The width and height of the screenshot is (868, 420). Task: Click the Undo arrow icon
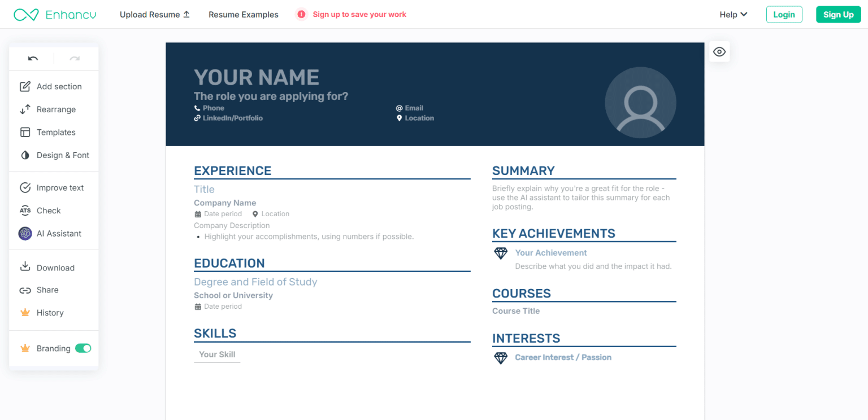pyautogui.click(x=32, y=58)
